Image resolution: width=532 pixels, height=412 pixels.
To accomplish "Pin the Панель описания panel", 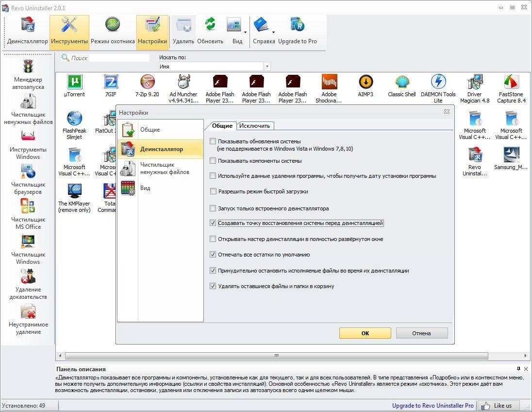I will [518, 369].
